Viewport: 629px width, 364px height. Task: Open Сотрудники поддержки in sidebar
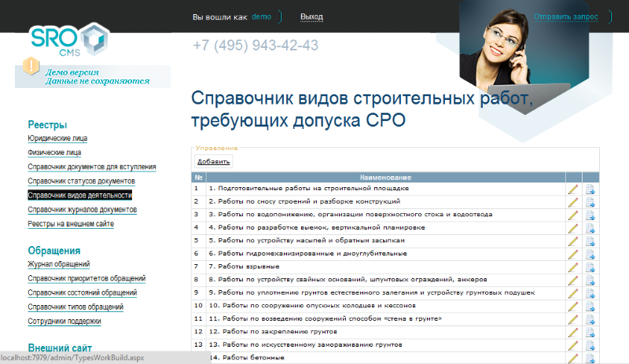(64, 321)
